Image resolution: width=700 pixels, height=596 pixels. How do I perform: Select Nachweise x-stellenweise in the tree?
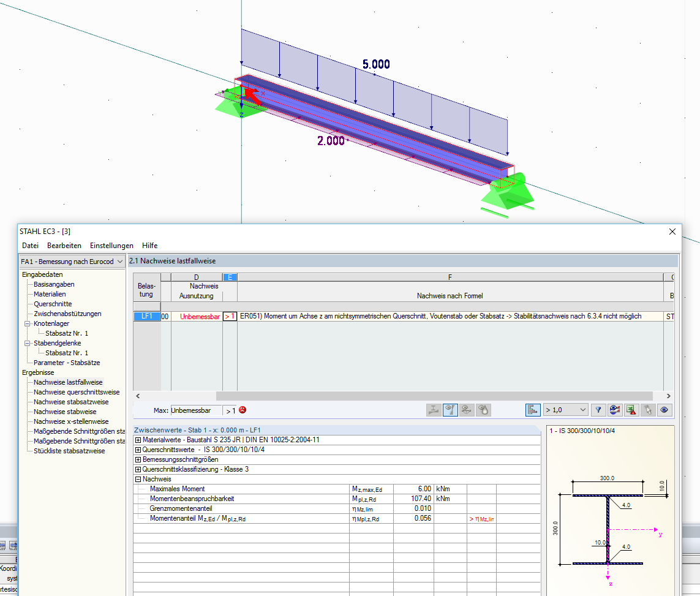(x=71, y=422)
